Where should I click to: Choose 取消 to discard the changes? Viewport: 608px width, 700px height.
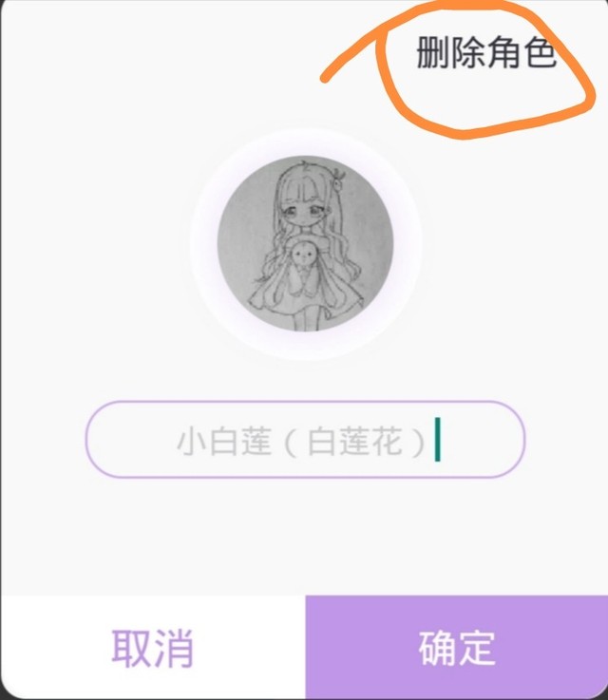point(153,648)
